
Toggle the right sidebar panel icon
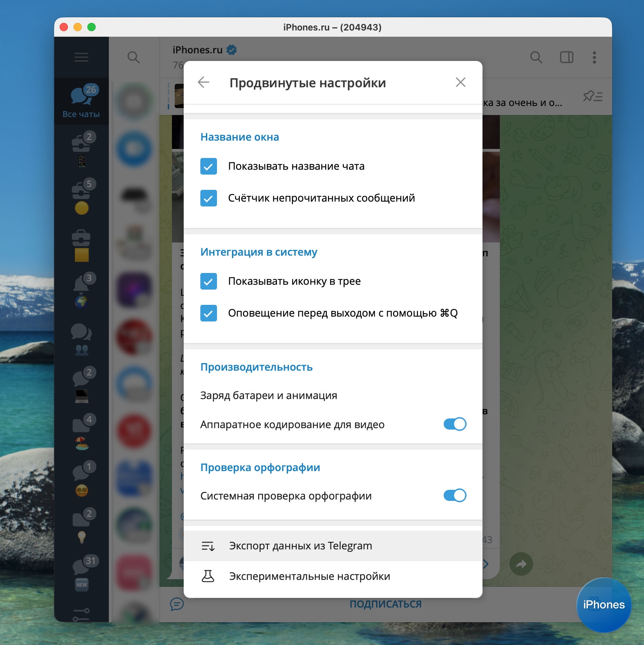pyautogui.click(x=566, y=57)
